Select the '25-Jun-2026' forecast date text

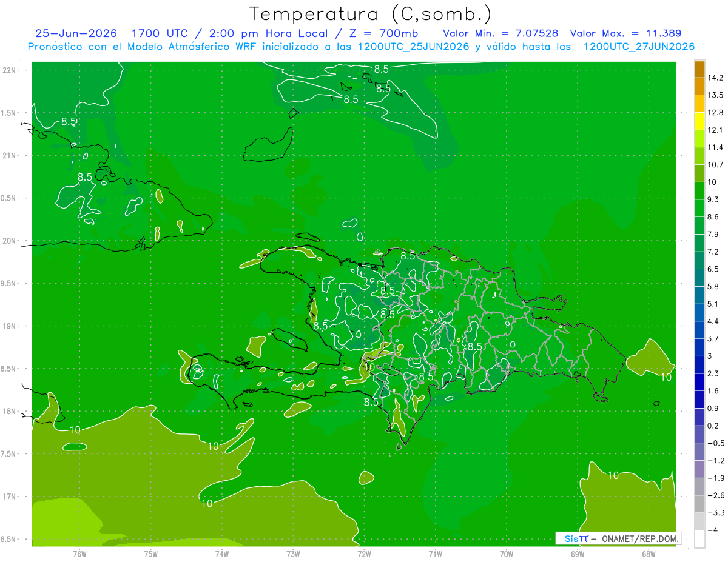tap(76, 34)
